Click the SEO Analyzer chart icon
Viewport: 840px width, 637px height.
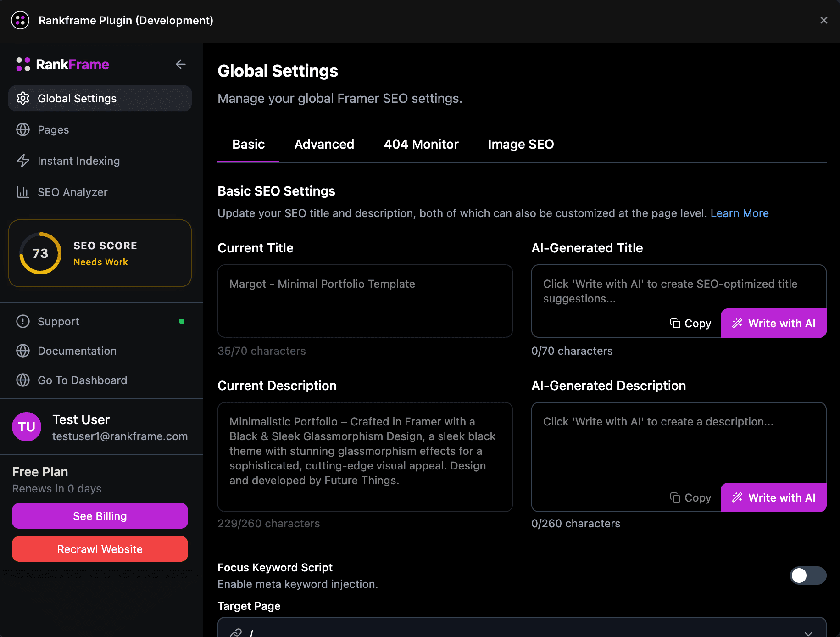[23, 192]
